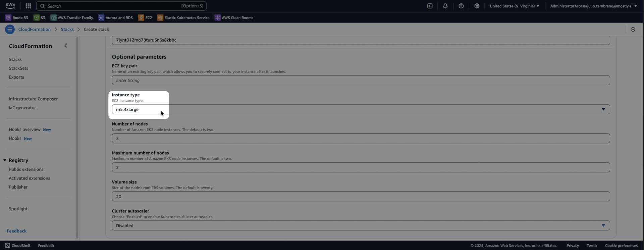
Task: Open Spotlight in the sidebar
Action: tap(18, 209)
